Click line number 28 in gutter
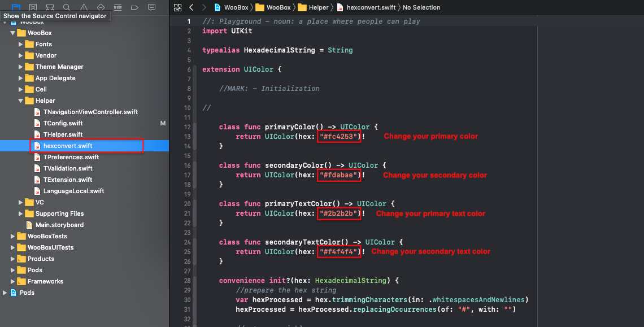The image size is (644, 327). [x=188, y=281]
